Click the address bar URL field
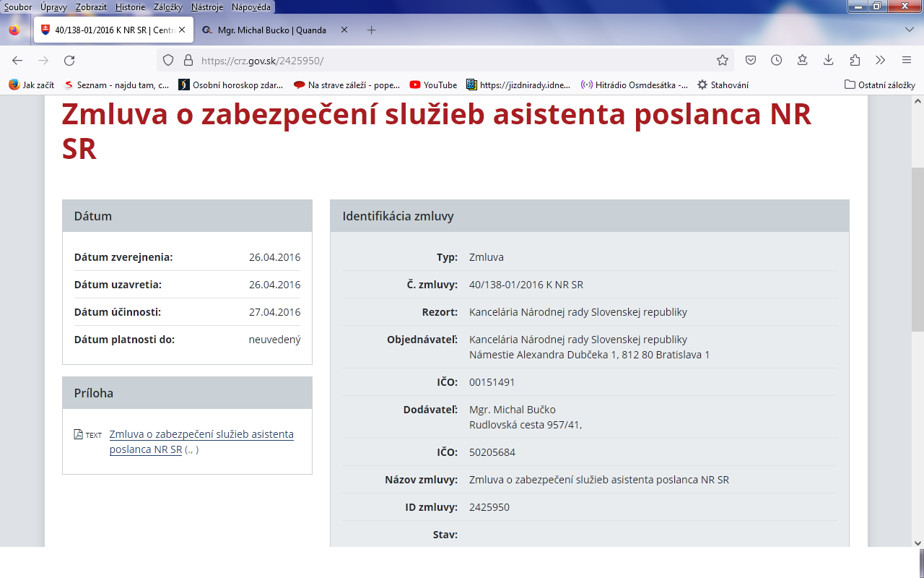 coord(433,61)
